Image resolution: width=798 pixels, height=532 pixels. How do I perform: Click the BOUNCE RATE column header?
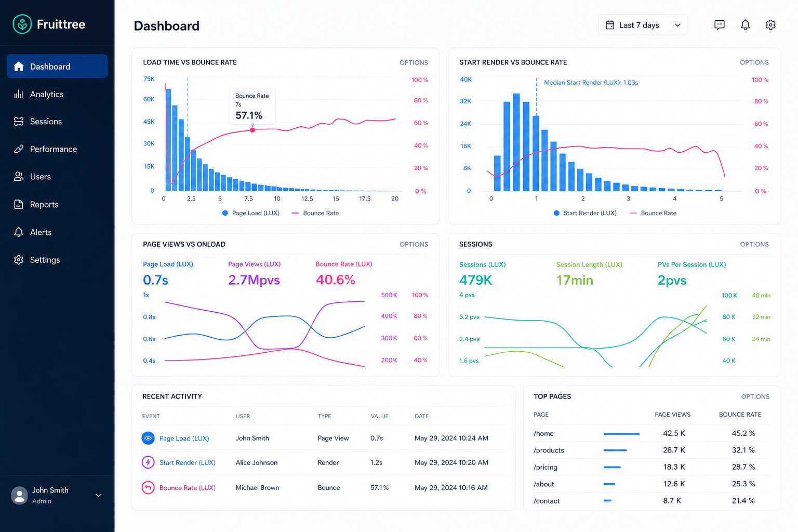(x=740, y=415)
